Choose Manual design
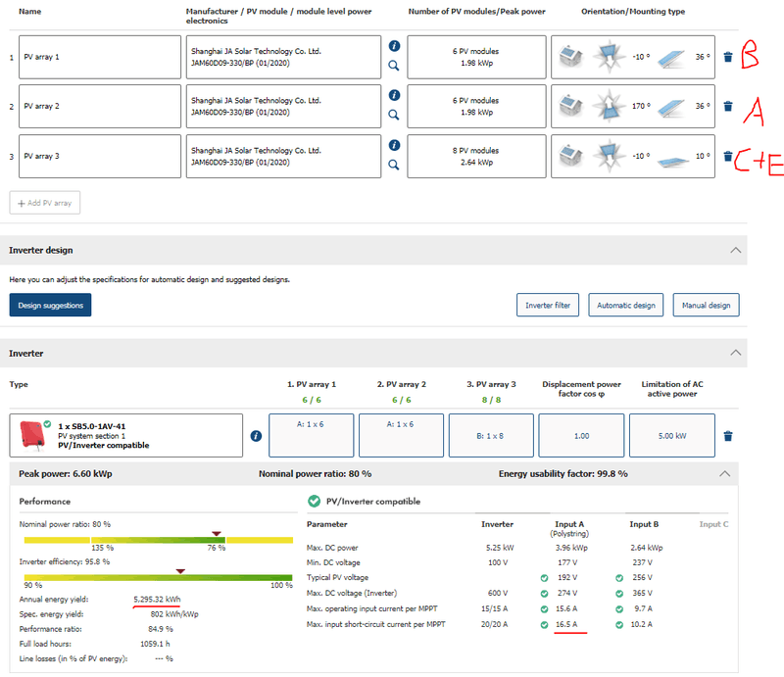The width and height of the screenshot is (784, 677). click(x=706, y=306)
